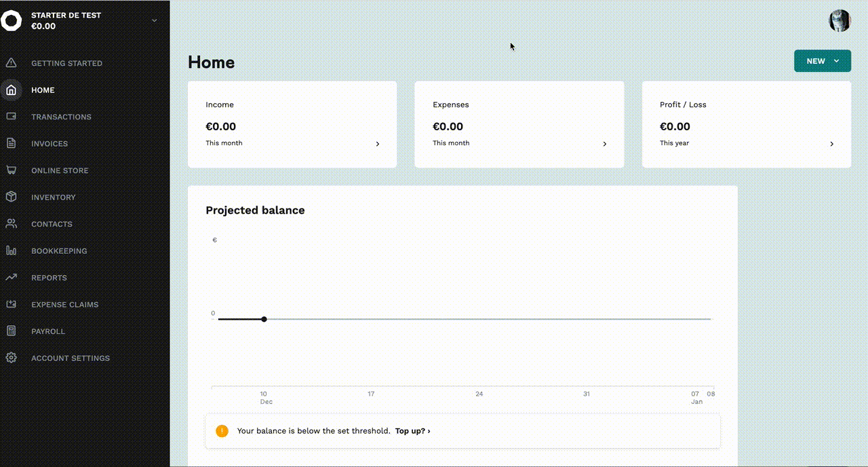The image size is (868, 467).
Task: Click the Getting Started warning triangle icon
Action: point(11,63)
